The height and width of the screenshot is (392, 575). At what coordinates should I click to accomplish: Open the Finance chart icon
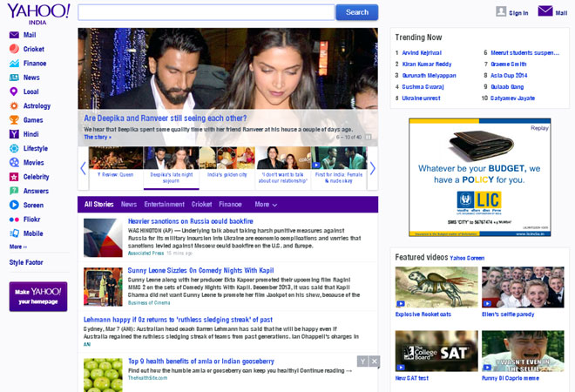[14, 63]
